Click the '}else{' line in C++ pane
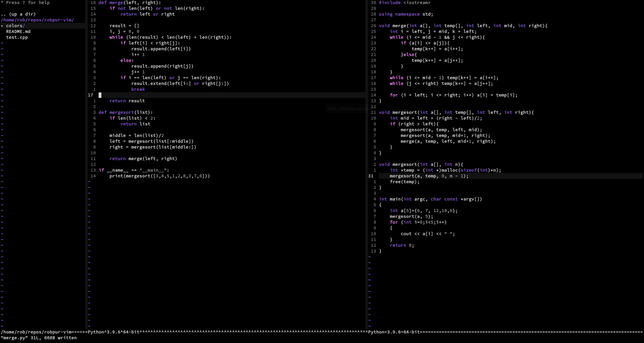The height and width of the screenshot is (343, 644). pyautogui.click(x=409, y=55)
